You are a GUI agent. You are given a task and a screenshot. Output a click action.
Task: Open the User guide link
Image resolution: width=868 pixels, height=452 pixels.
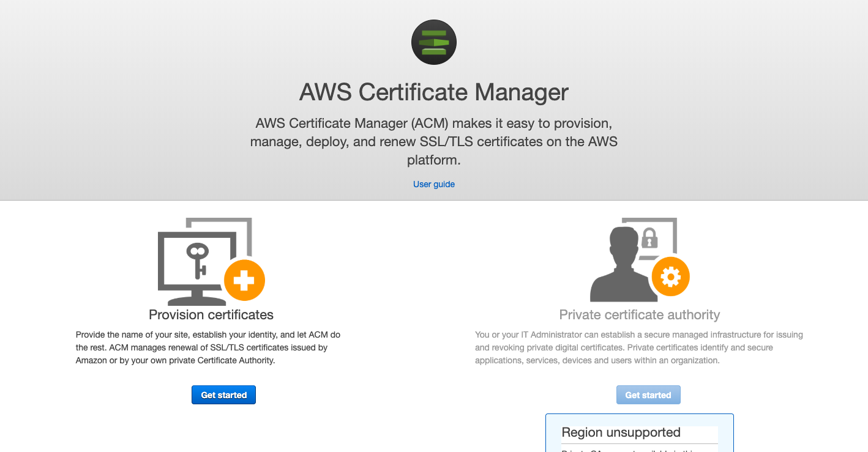click(x=434, y=184)
